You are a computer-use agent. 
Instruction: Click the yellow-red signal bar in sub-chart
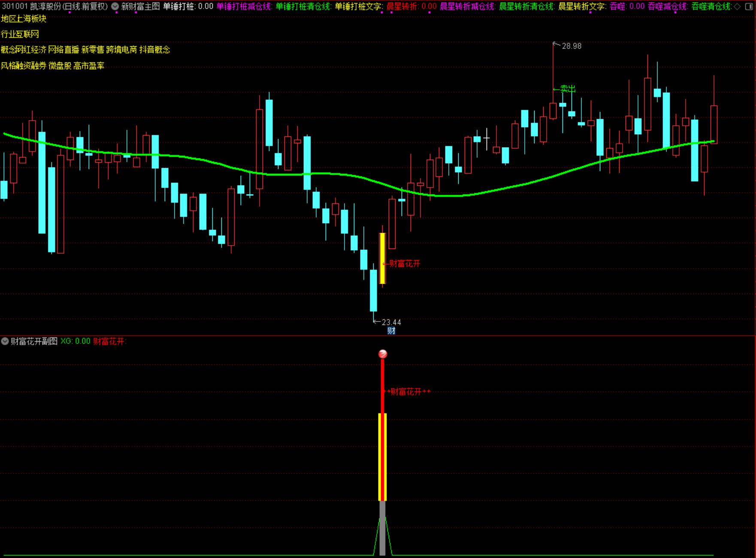pos(382,457)
